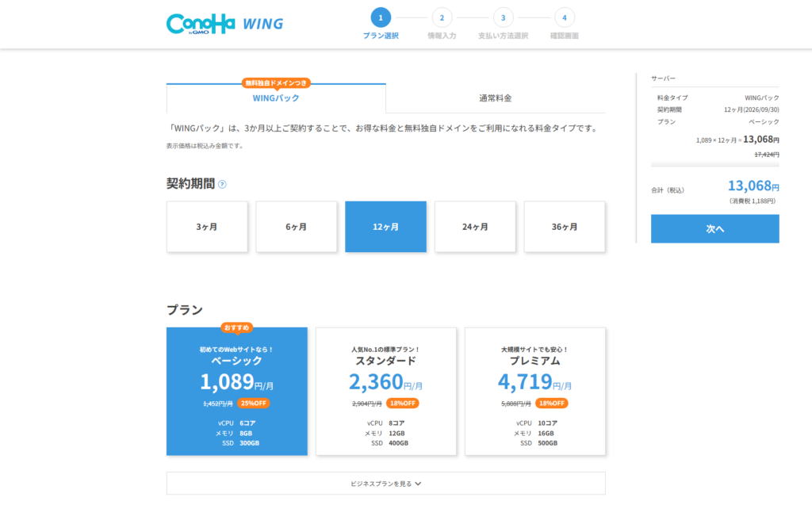Click step 4 confirmation screen circle
Image resolution: width=812 pixels, height=505 pixels.
[564, 17]
